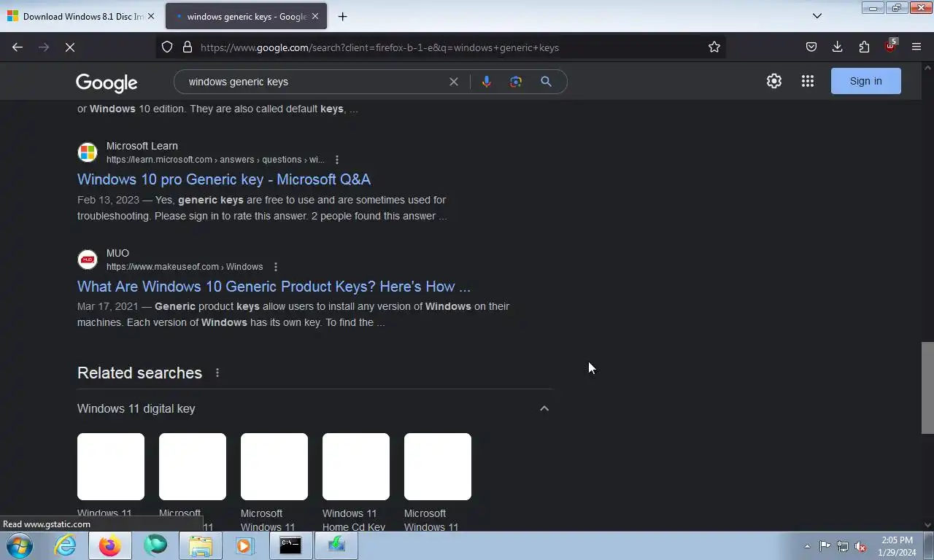Viewport: 934px width, 560px height.
Task: Submit search with magnifier icon
Action: (546, 82)
